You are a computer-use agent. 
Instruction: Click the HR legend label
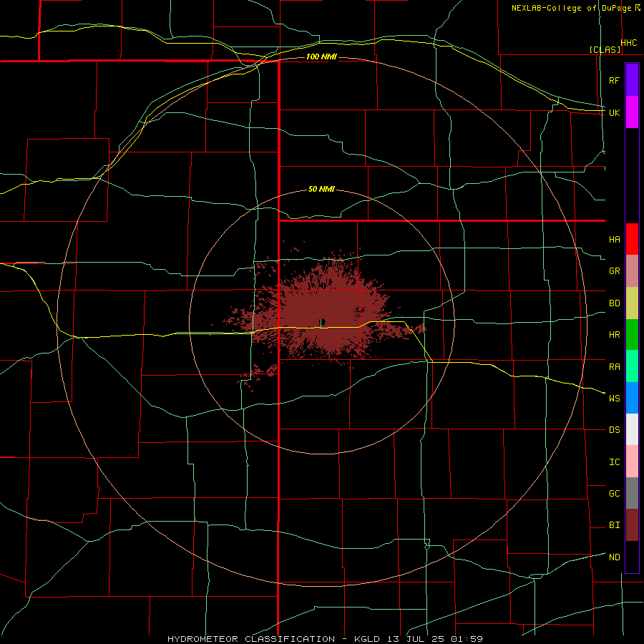pyautogui.click(x=614, y=335)
